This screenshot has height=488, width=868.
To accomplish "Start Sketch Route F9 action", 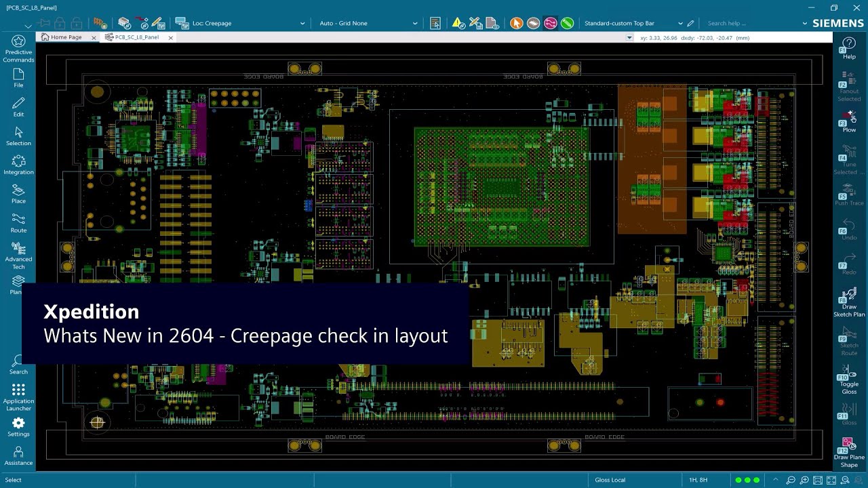I will tap(849, 341).
